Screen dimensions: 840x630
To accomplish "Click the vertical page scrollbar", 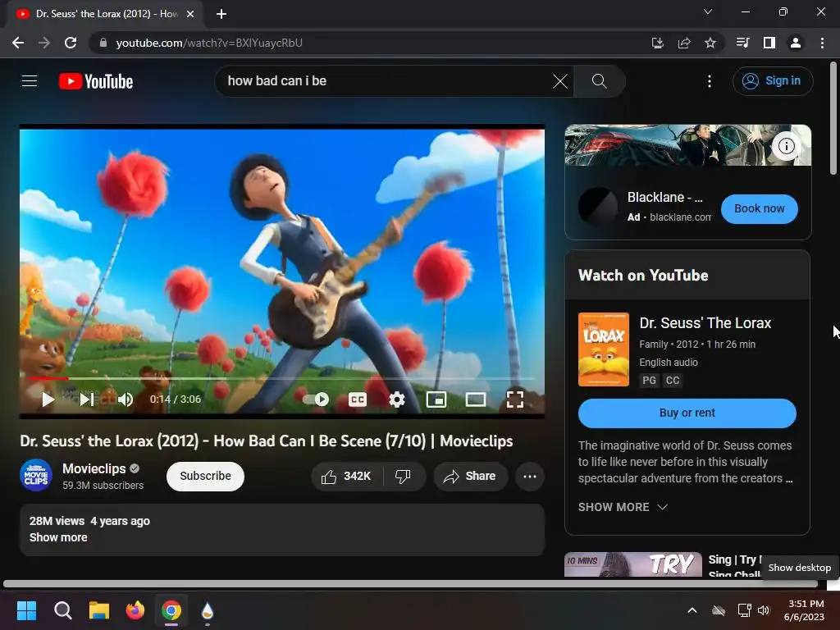I will click(833, 118).
